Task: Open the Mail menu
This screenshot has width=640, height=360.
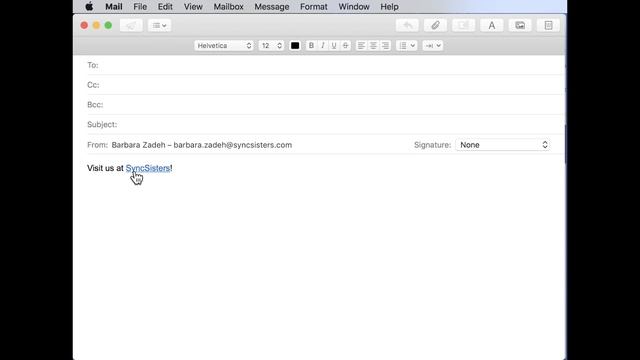Action: click(x=113, y=7)
